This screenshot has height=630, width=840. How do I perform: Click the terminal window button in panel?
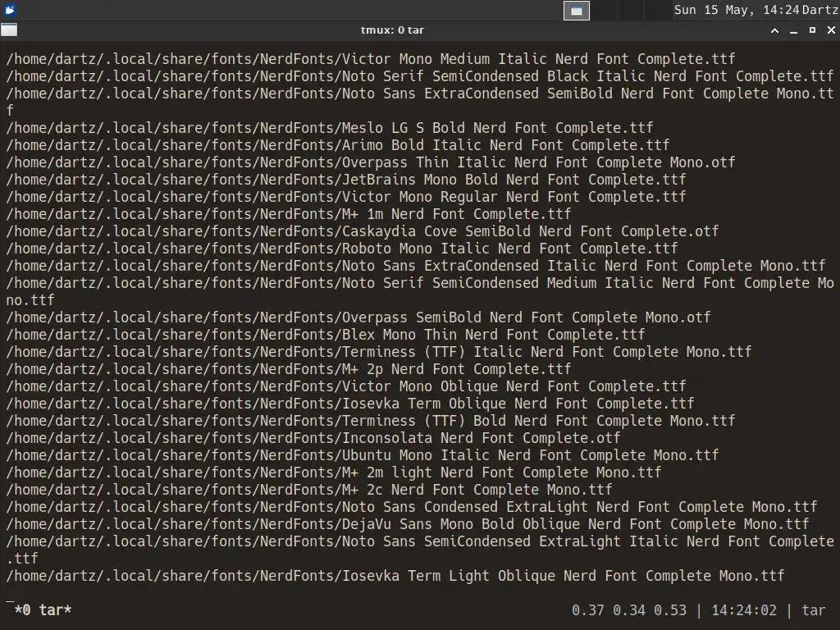tap(577, 10)
